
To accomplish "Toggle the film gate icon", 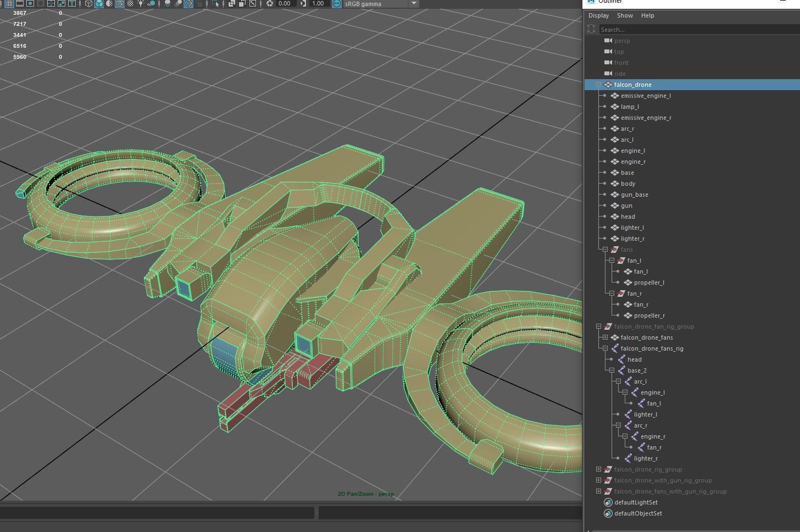I will click(x=20, y=3).
